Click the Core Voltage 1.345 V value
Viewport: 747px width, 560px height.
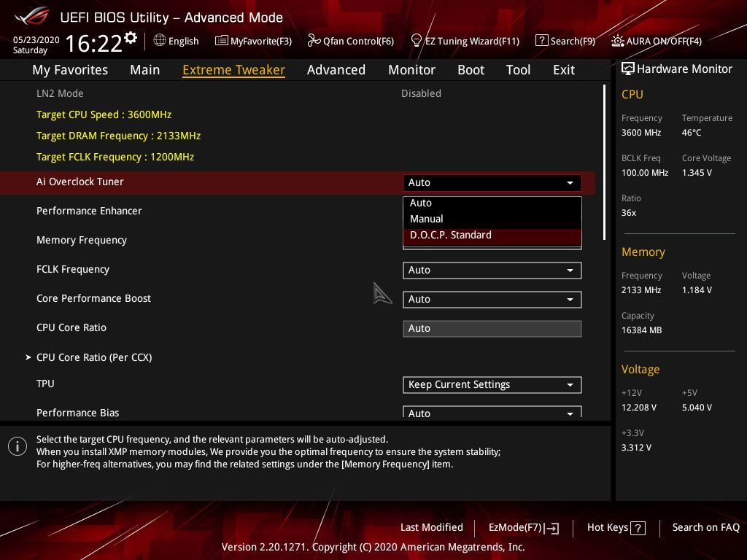[697, 173]
